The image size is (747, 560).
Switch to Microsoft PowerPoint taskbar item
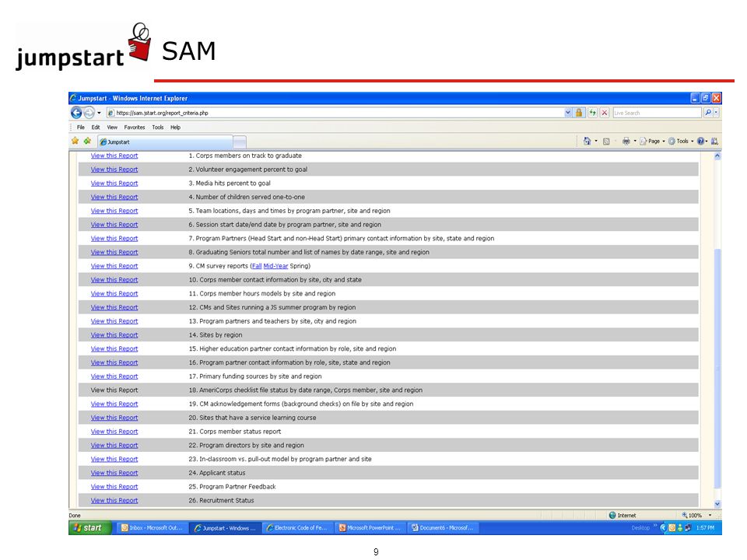point(370,528)
